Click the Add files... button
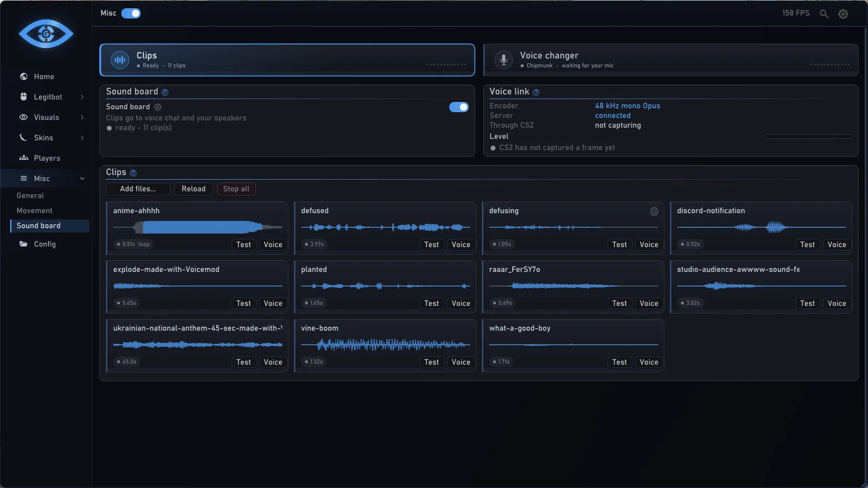The height and width of the screenshot is (488, 868). point(138,189)
